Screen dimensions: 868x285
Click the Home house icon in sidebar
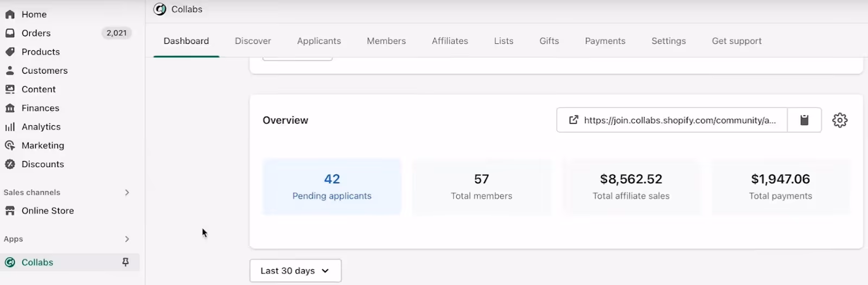click(x=10, y=15)
